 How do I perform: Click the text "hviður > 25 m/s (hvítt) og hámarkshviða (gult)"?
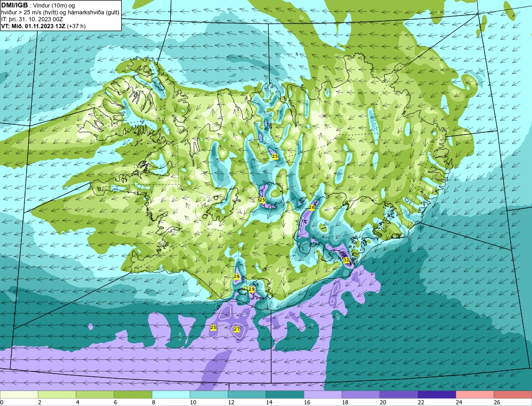(60, 13)
